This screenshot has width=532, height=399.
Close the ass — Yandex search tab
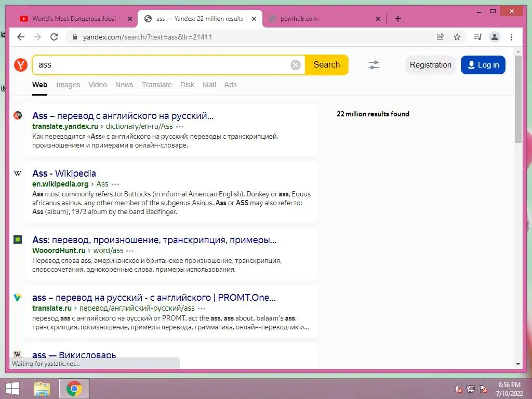[254, 19]
